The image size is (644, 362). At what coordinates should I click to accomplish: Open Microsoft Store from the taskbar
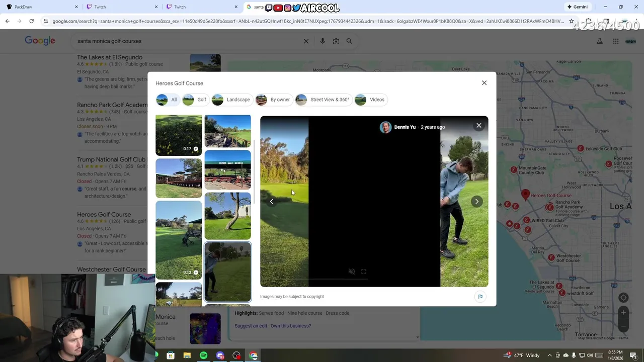pos(171,355)
